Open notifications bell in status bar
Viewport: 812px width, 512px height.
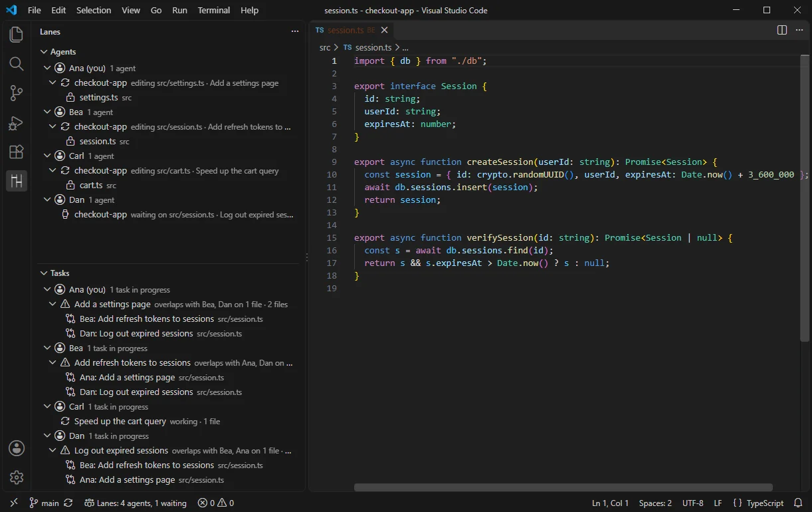click(x=798, y=503)
